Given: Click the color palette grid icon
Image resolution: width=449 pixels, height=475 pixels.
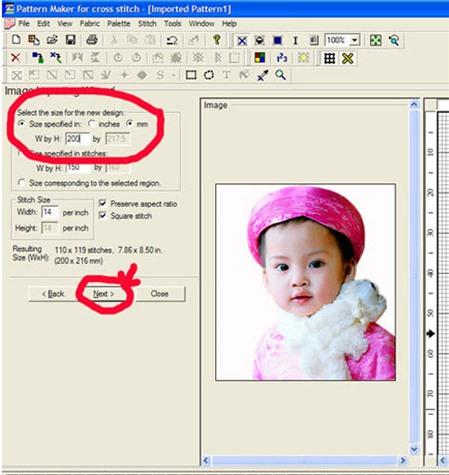Looking at the screenshot, I should tap(260, 58).
